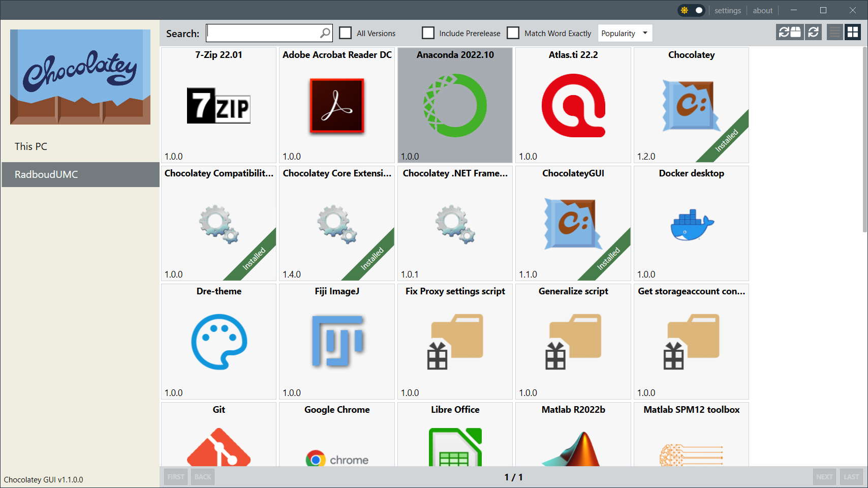Check Include Prerelease option
Screen dimensions: 868x488
(x=428, y=33)
